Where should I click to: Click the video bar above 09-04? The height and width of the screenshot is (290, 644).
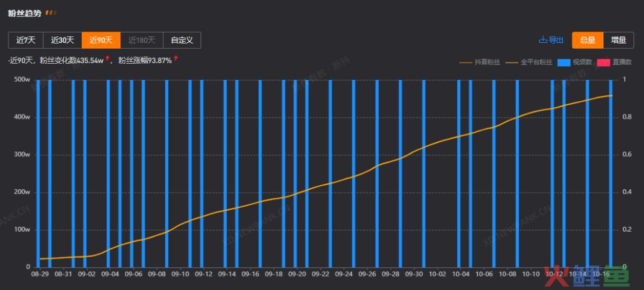[x=109, y=173]
